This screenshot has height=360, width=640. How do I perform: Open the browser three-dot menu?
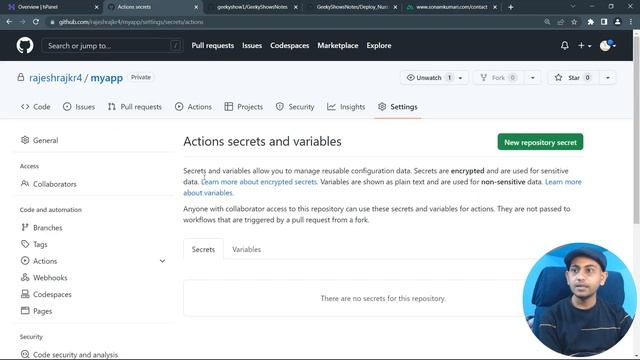click(x=631, y=22)
